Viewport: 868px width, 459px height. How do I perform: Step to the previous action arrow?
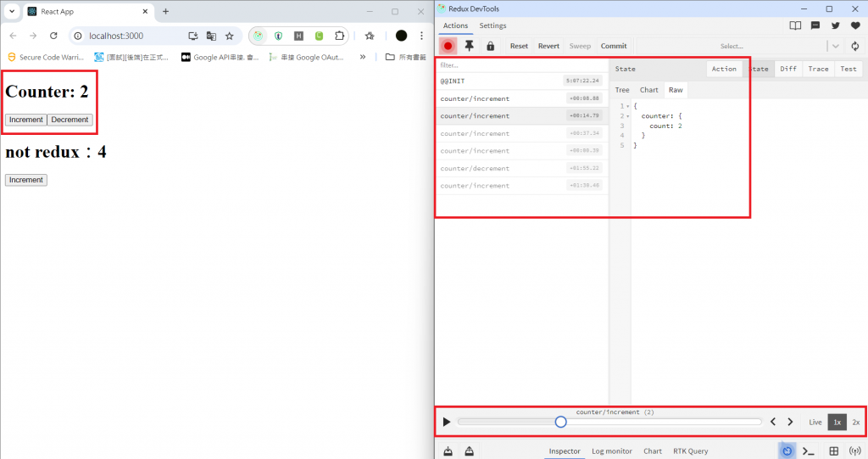pyautogui.click(x=773, y=422)
